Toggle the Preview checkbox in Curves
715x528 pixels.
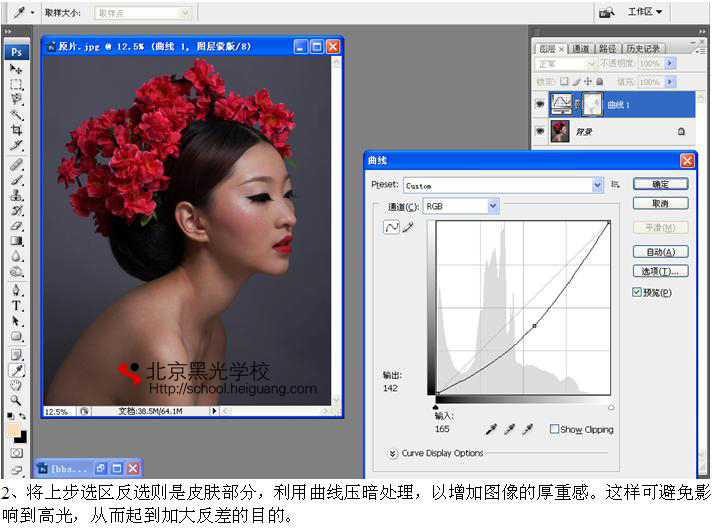(x=637, y=292)
